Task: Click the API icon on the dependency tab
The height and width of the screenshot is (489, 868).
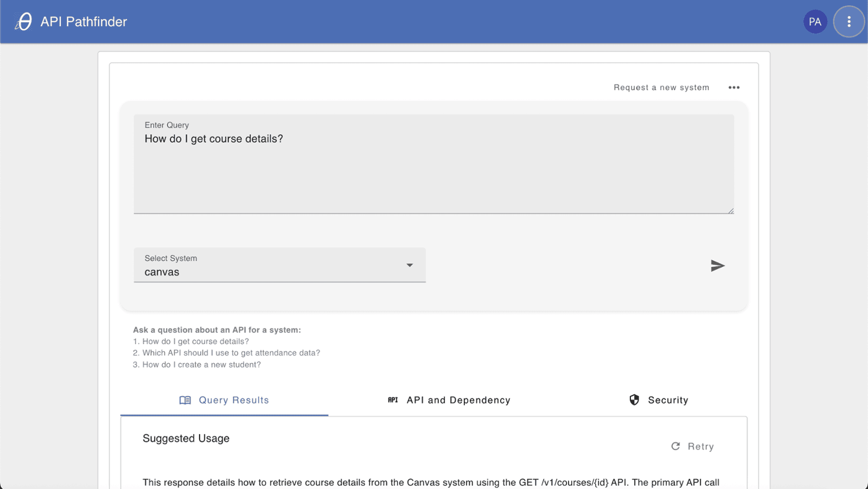Action: pyautogui.click(x=393, y=400)
